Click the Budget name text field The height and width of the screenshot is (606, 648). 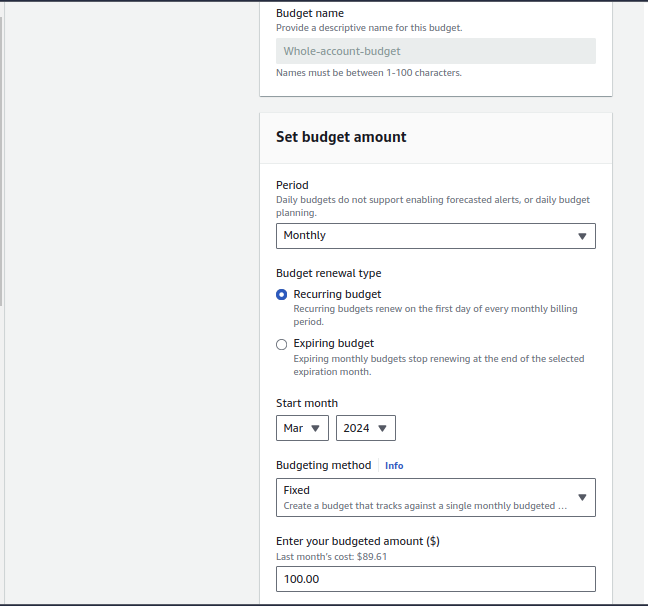tap(435, 51)
